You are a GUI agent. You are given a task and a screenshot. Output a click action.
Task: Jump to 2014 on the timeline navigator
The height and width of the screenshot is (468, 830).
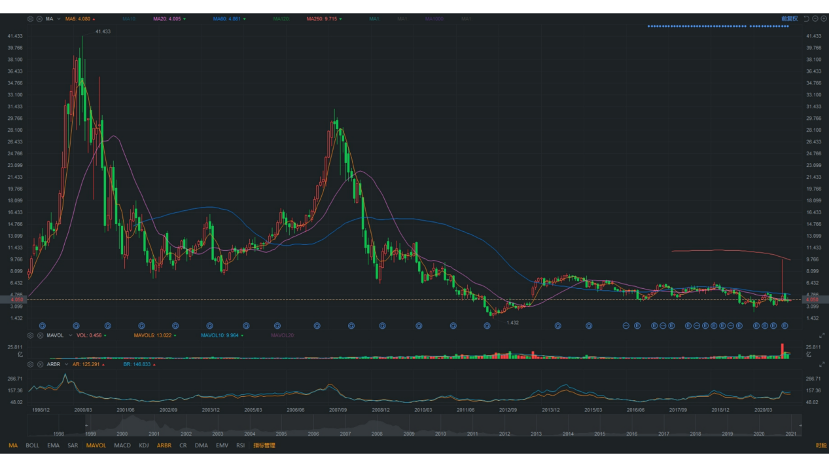coord(568,434)
